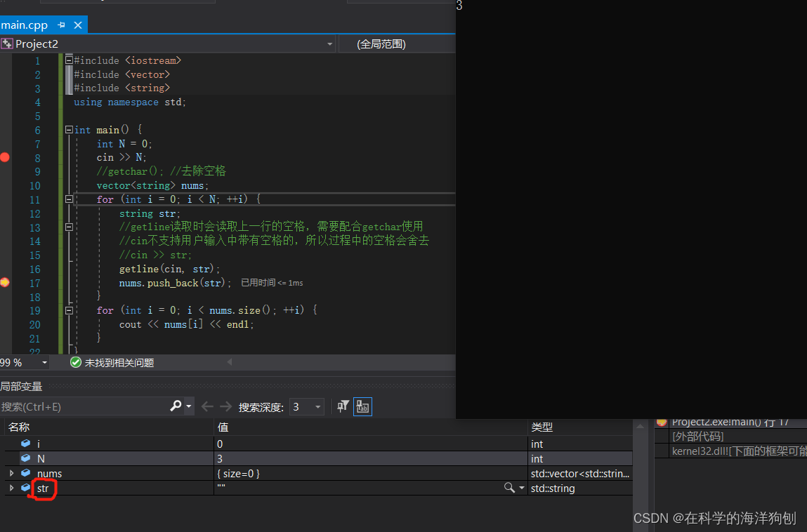
Task: Click the filter values icon in Locals toolbar
Action: [343, 406]
